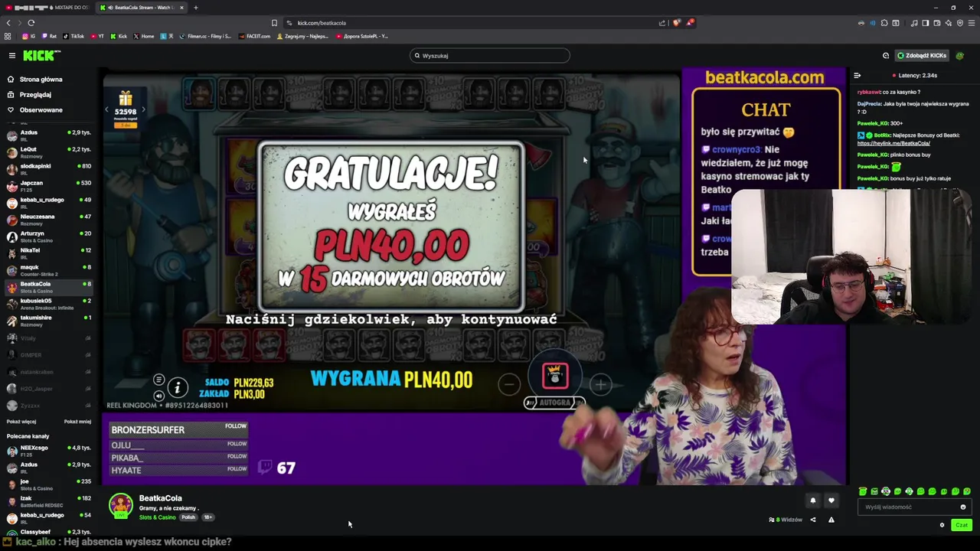This screenshot has width=980, height=551.
Task: Click the heart follow button
Action: (831, 500)
